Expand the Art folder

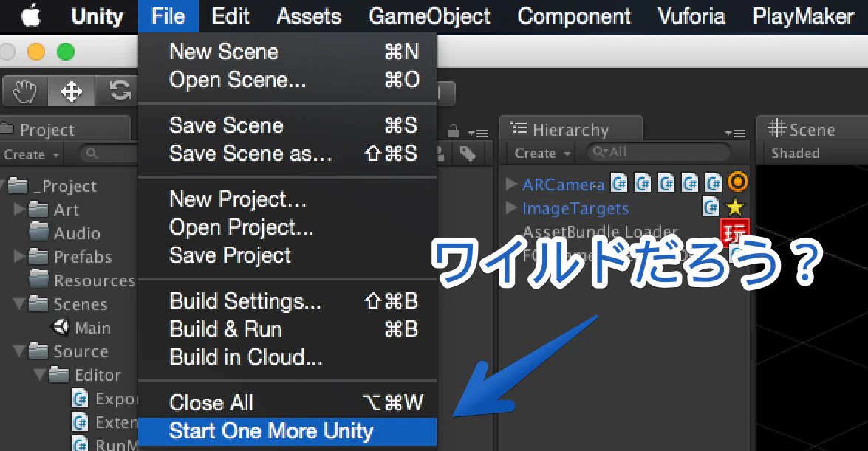18,209
